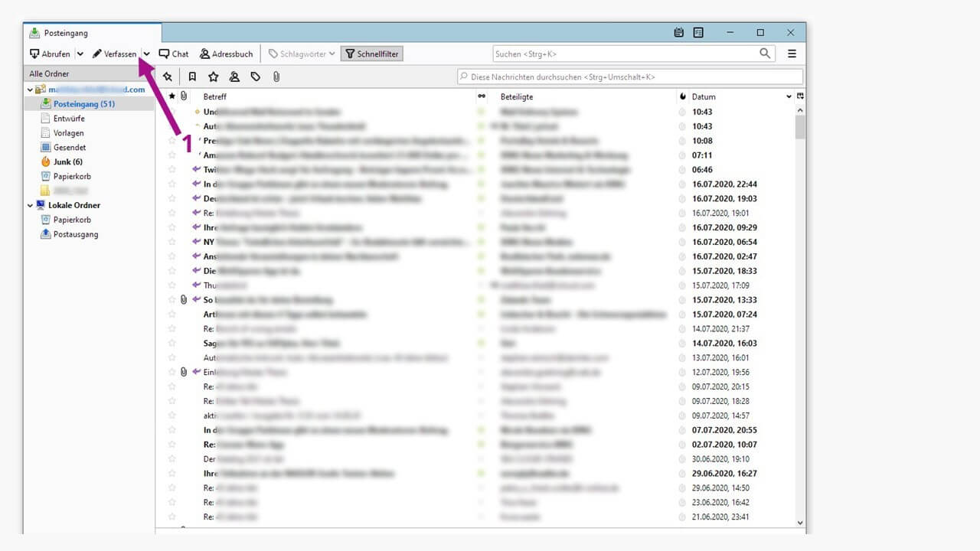This screenshot has height=551, width=980.
Task: Click the 'Diese Nachrichten durchsuchen' filter field
Action: (x=630, y=77)
